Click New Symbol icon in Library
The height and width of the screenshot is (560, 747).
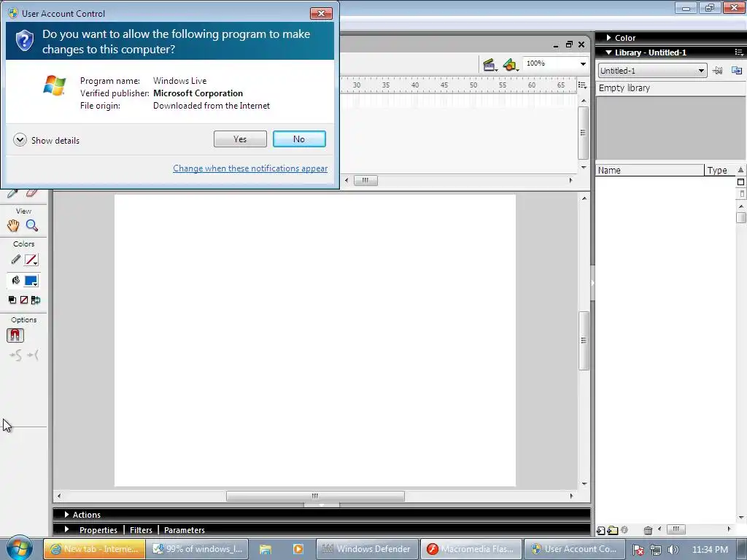(x=601, y=530)
